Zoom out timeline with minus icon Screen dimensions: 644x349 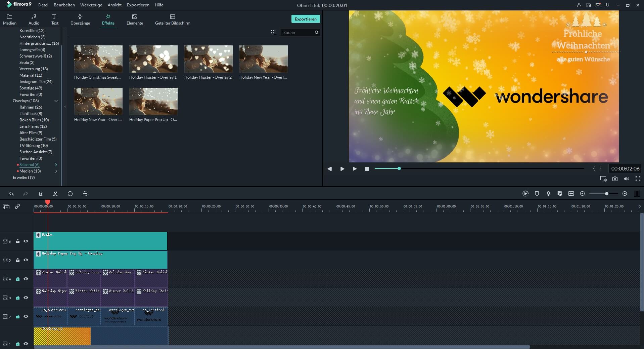click(583, 194)
